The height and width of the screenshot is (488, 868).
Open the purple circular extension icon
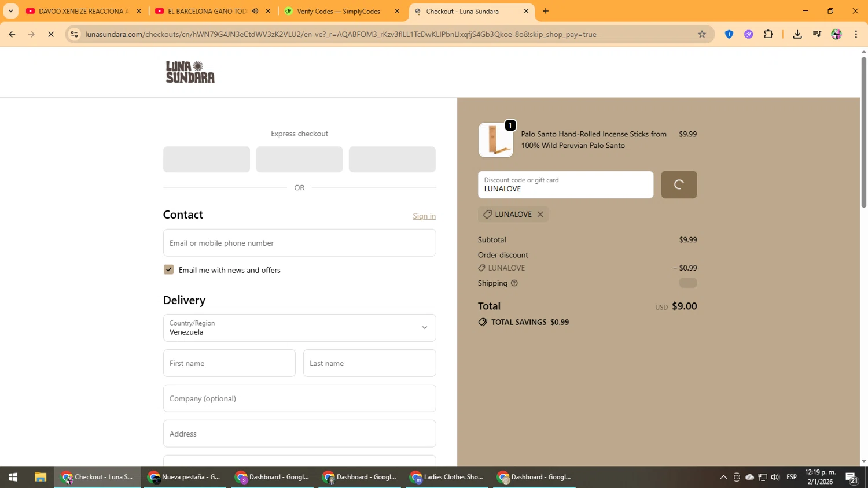(749, 34)
